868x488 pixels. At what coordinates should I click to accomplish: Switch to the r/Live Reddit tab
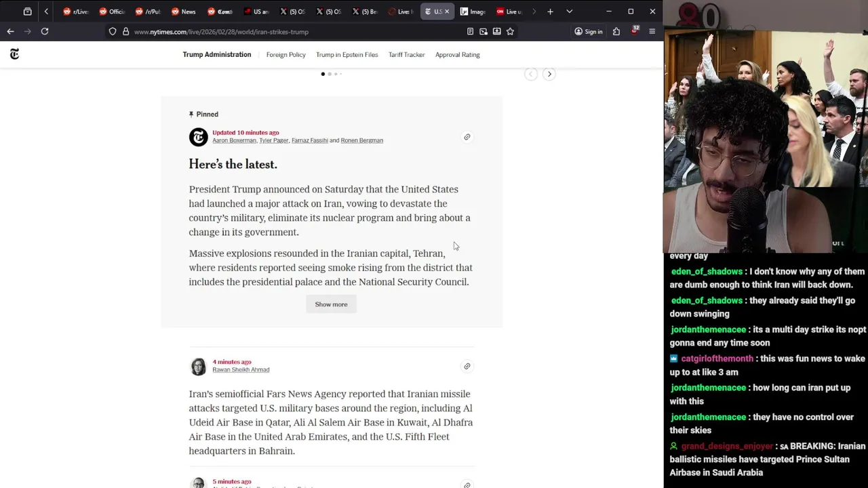pos(76,12)
